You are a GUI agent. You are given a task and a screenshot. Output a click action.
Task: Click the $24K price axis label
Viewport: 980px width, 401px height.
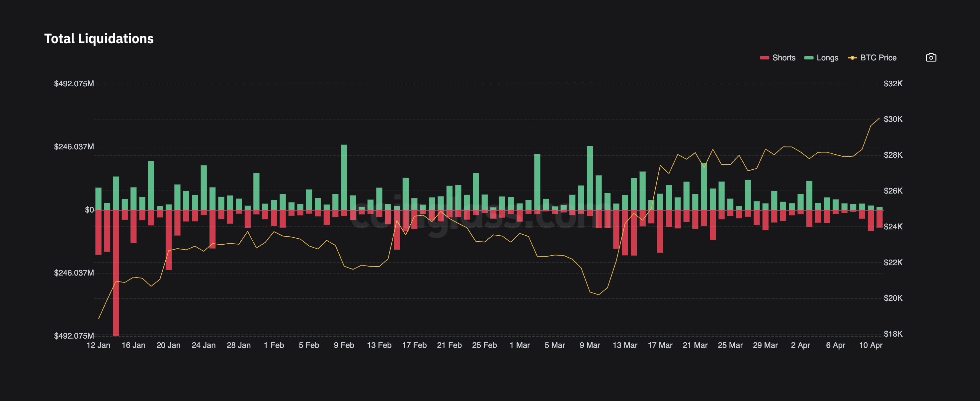point(893,227)
